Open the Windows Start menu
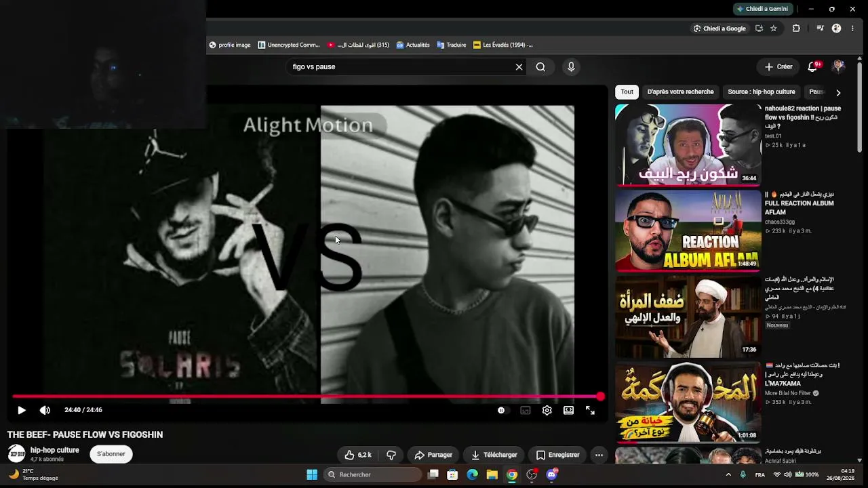Viewport: 868px width, 488px height. tap(312, 474)
